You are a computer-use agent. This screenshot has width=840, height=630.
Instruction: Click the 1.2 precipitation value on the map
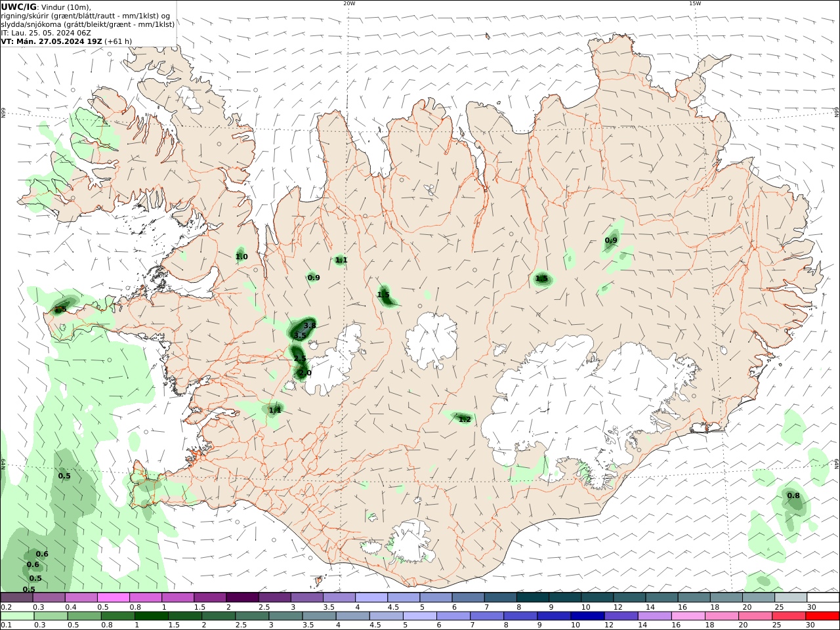click(465, 419)
